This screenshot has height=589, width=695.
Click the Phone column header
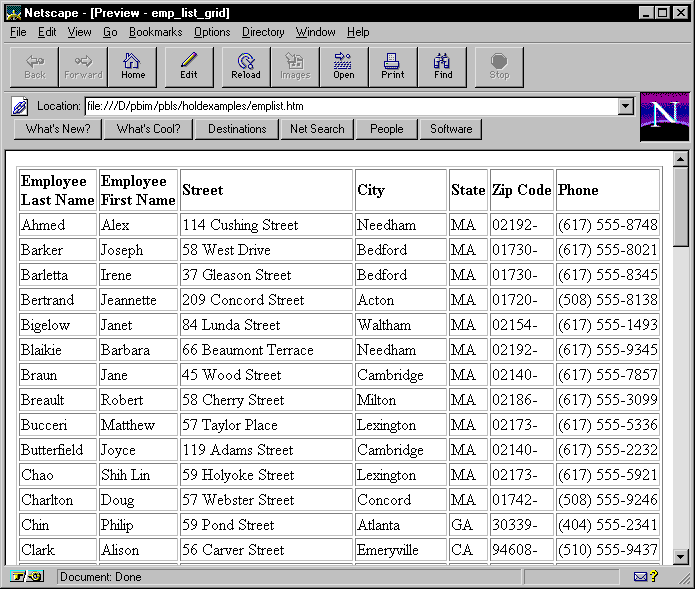(608, 190)
